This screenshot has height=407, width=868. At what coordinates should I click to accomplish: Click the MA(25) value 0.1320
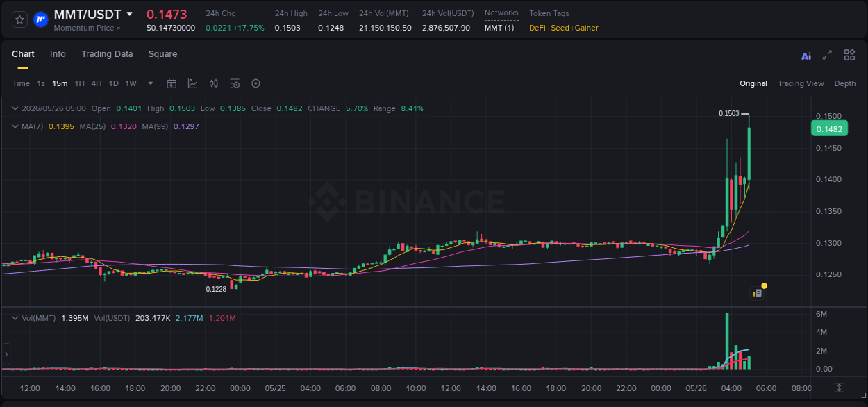(124, 126)
